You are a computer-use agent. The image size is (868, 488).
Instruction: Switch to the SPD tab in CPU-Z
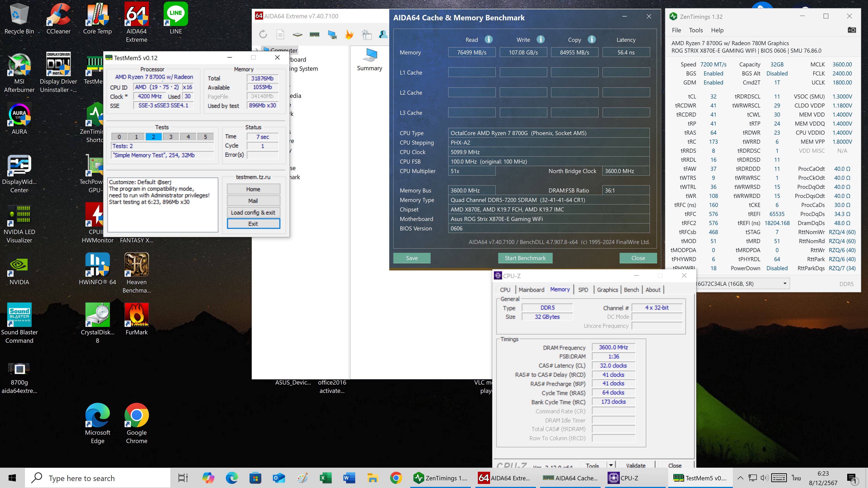(x=583, y=290)
